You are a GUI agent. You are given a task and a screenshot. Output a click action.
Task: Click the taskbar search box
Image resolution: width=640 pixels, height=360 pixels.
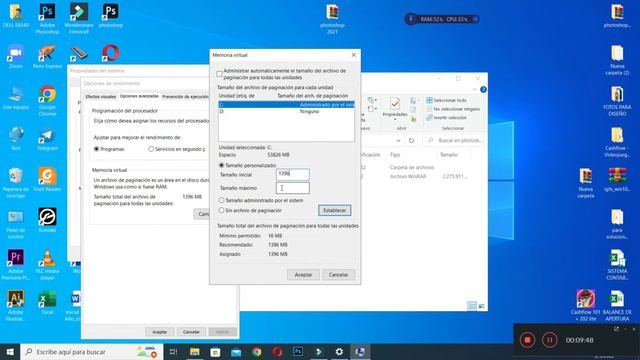click(92, 352)
